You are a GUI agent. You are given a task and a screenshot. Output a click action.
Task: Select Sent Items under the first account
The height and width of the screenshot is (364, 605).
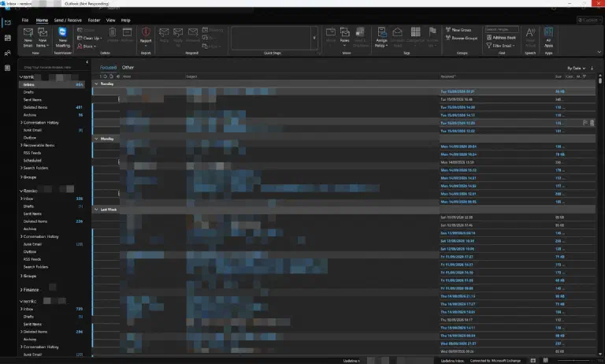tap(32, 99)
